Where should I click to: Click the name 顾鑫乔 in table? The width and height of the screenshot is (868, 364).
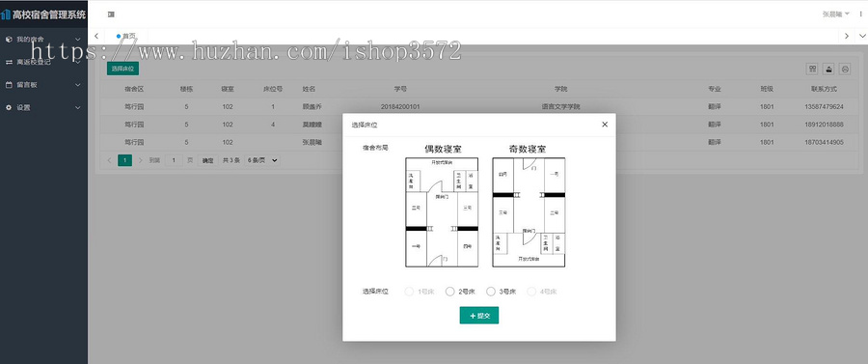tap(312, 106)
